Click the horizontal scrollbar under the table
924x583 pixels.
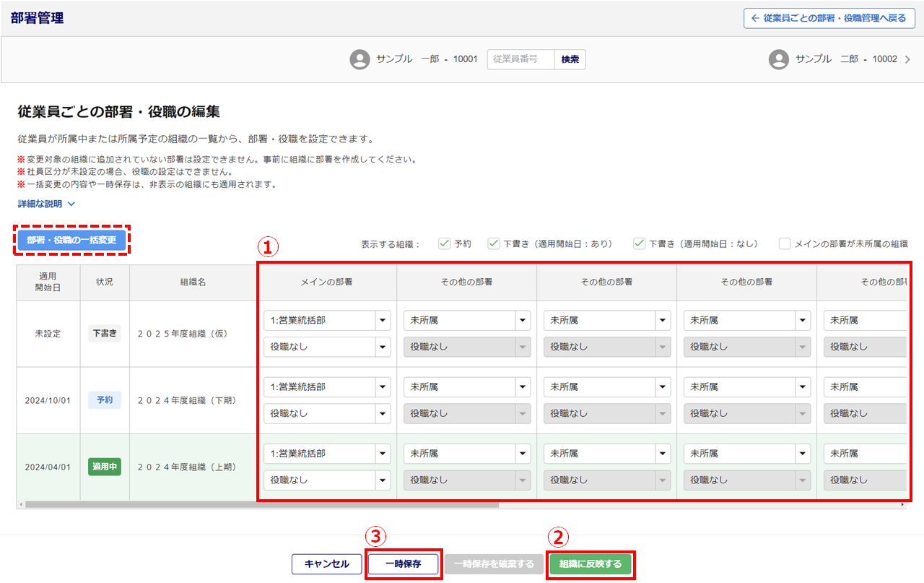[x=261, y=504]
